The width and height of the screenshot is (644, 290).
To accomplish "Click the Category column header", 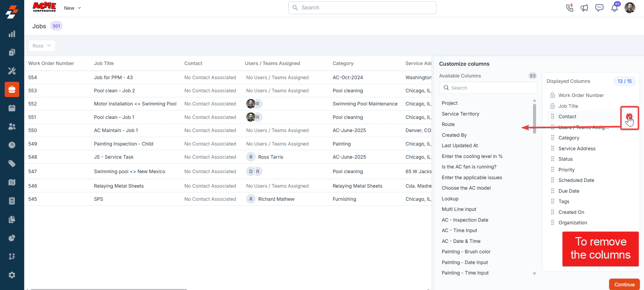I will click(x=343, y=63).
